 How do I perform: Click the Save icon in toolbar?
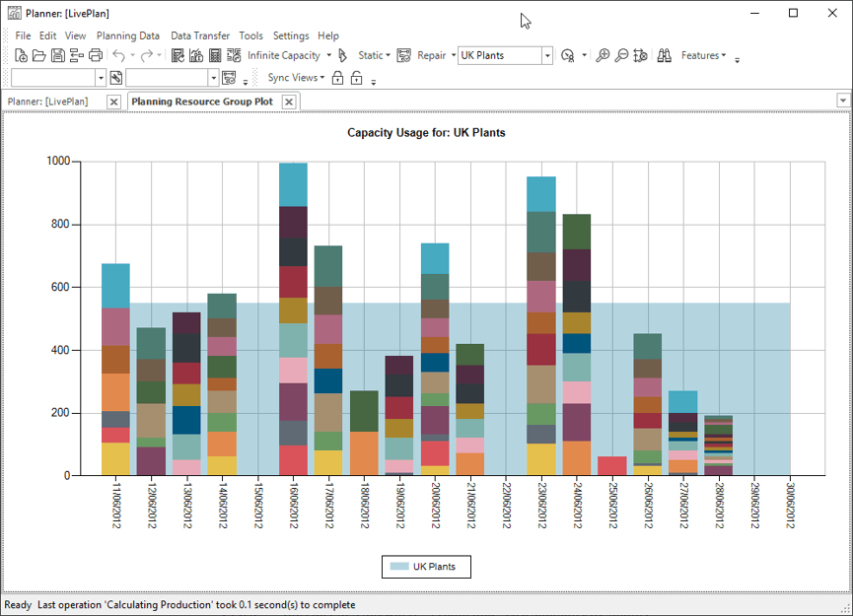tap(58, 56)
